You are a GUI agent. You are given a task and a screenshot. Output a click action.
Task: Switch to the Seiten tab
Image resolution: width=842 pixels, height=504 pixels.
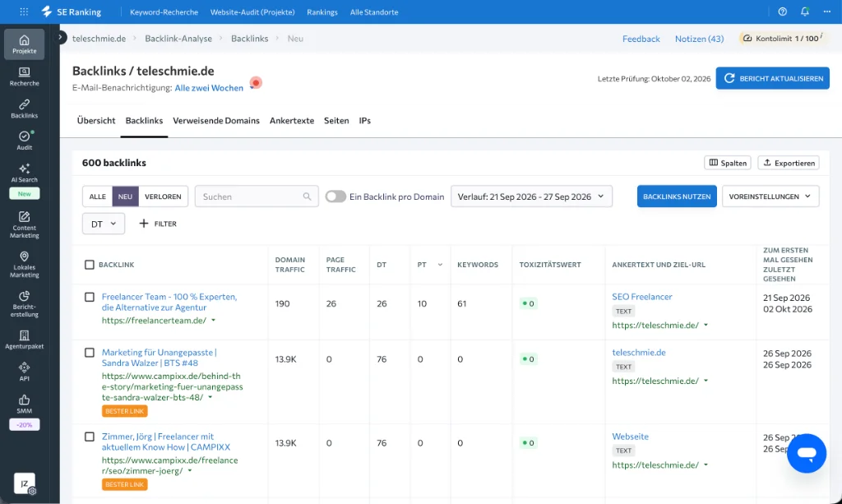[336, 121]
